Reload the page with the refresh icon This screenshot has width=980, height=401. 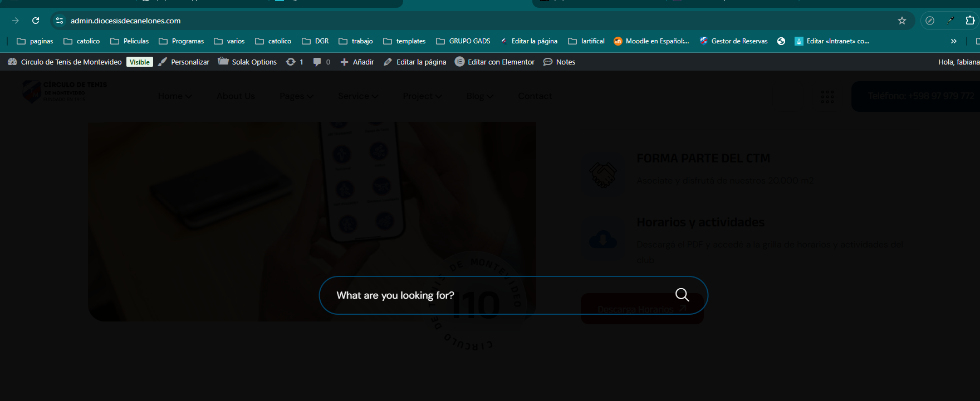(36, 21)
